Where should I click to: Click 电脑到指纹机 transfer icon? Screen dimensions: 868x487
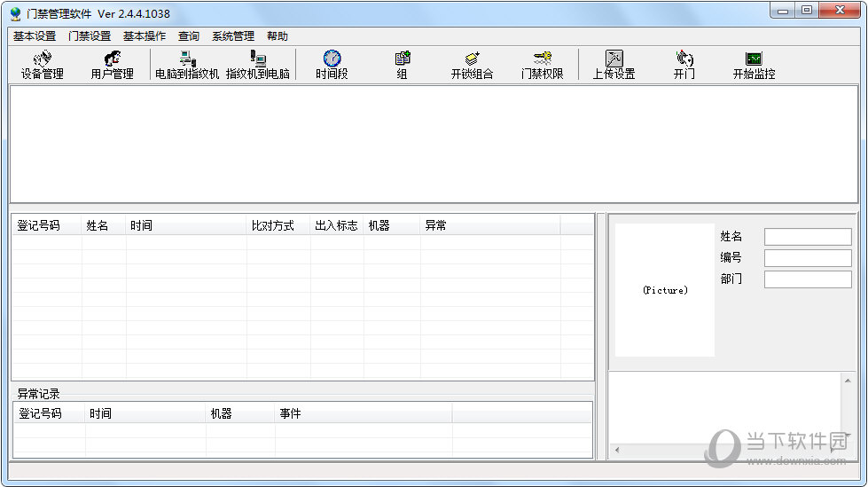[187, 65]
